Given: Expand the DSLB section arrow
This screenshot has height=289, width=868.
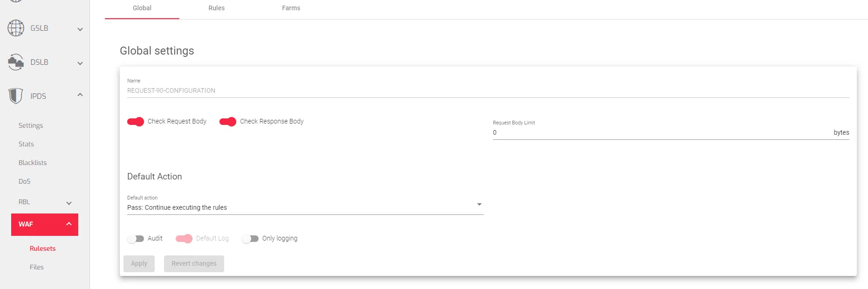Looking at the screenshot, I should (x=80, y=63).
